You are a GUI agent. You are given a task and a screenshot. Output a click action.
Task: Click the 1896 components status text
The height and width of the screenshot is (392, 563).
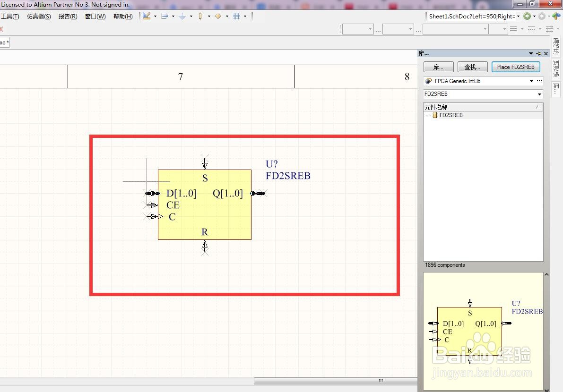point(445,265)
